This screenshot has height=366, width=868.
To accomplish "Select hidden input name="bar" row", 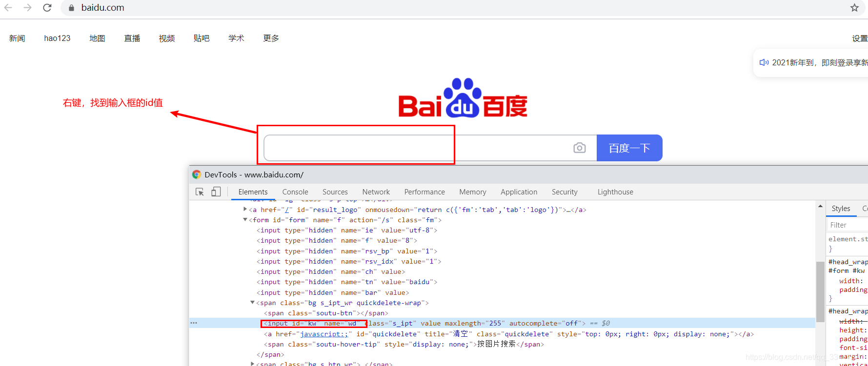I will tap(333, 292).
